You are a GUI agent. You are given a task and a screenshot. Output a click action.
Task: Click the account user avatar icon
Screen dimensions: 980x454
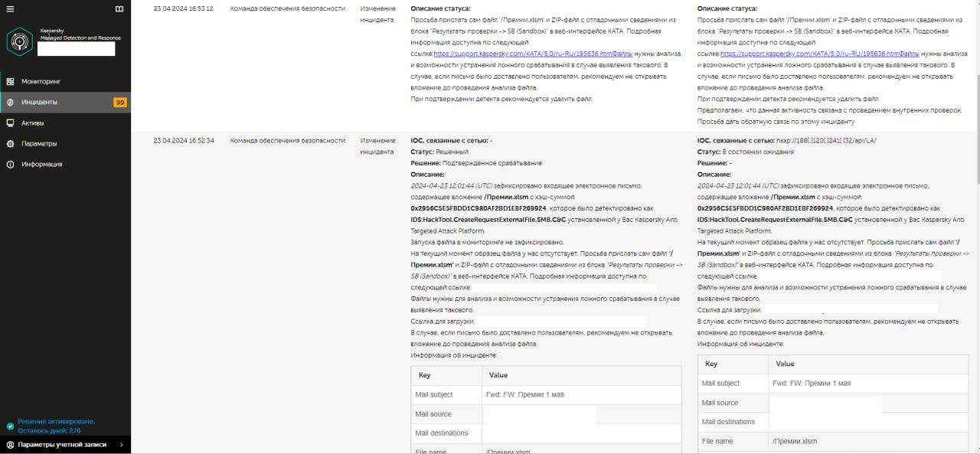pos(10,445)
